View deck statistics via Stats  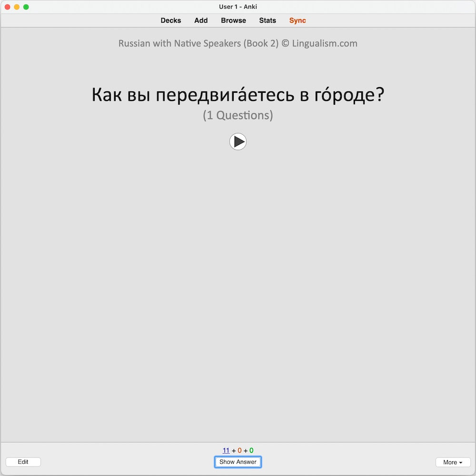[267, 20]
